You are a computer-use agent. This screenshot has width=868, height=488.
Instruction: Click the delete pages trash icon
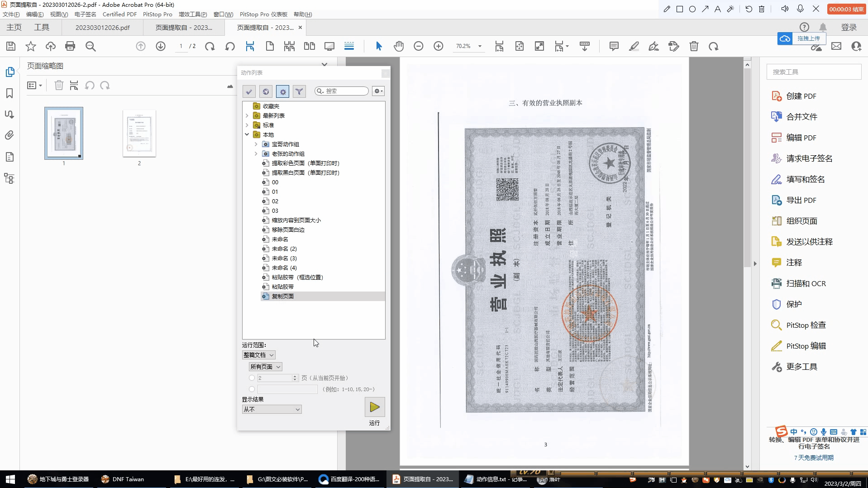694,46
